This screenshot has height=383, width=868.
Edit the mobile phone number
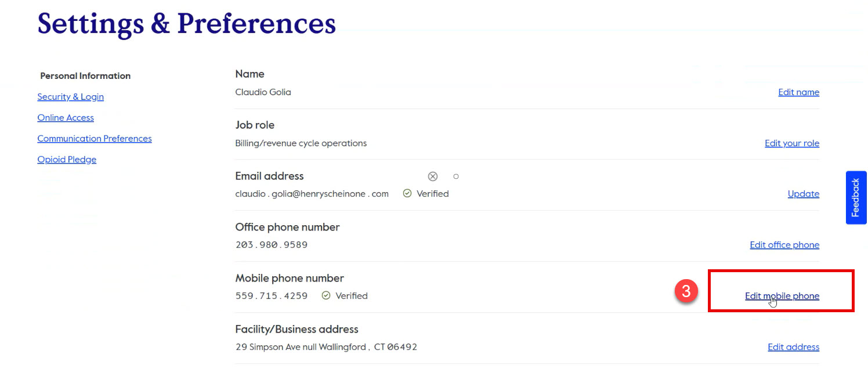point(782,295)
